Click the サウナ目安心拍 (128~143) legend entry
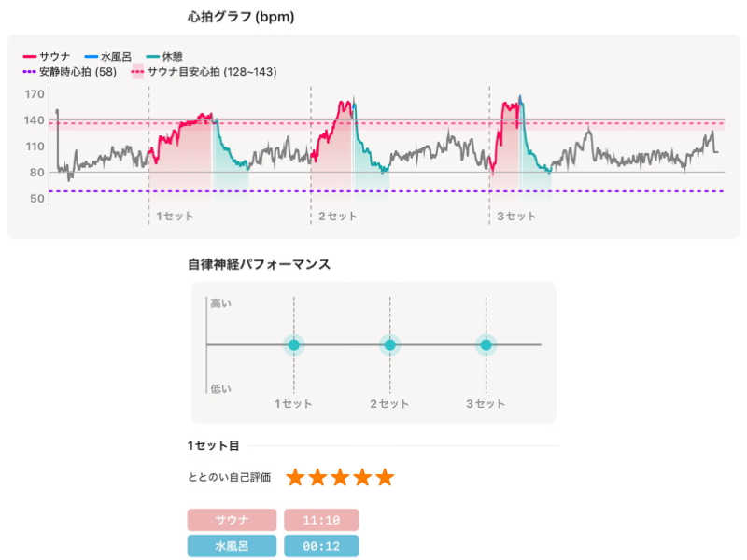 204,72
